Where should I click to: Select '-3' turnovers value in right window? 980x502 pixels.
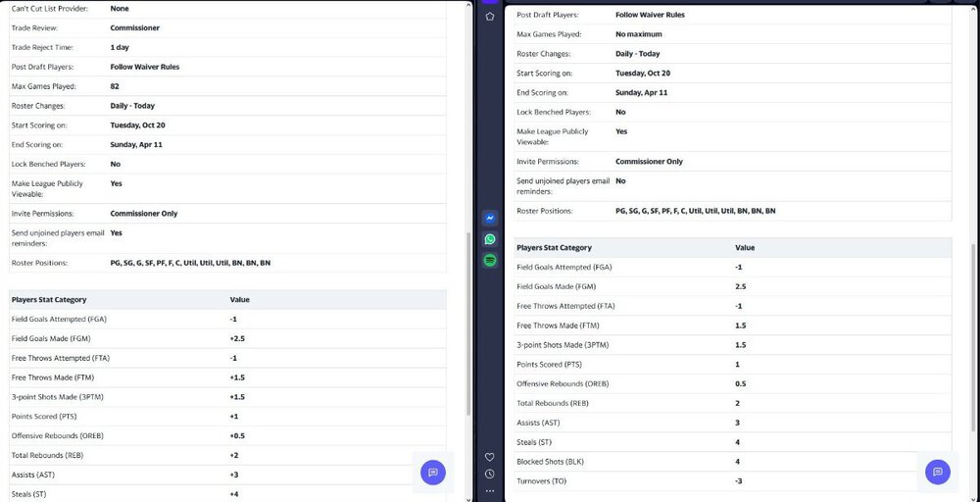[739, 481]
